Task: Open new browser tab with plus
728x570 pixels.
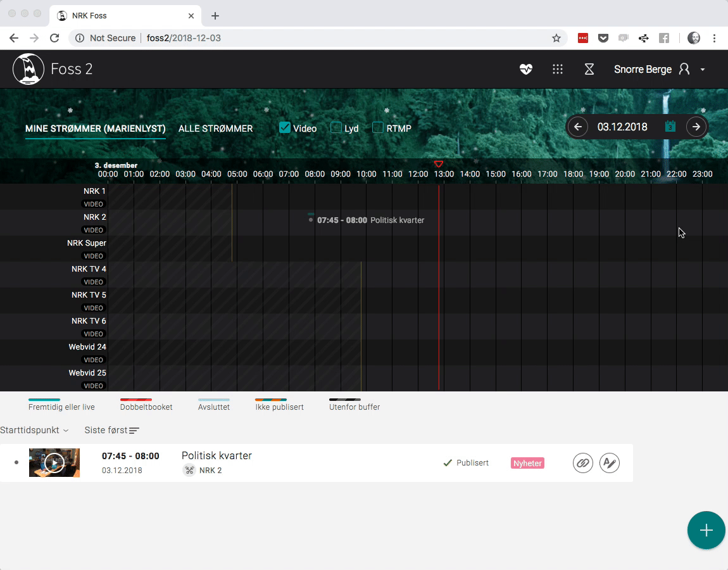Action: [215, 16]
